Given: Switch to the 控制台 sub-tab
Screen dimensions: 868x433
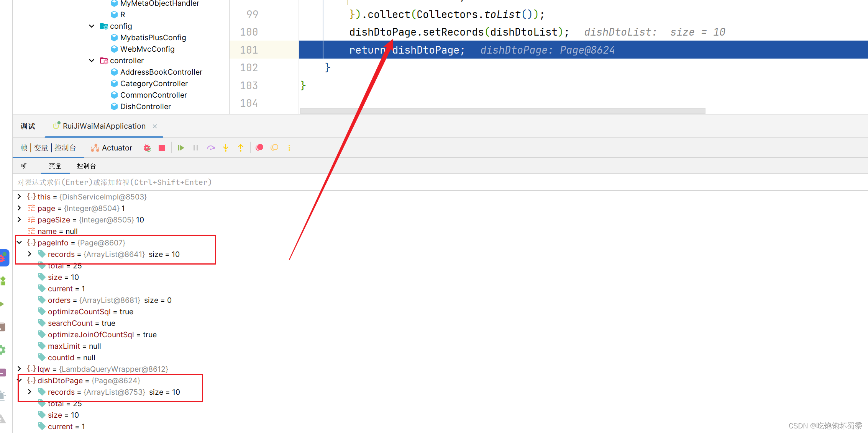Looking at the screenshot, I should (86, 166).
